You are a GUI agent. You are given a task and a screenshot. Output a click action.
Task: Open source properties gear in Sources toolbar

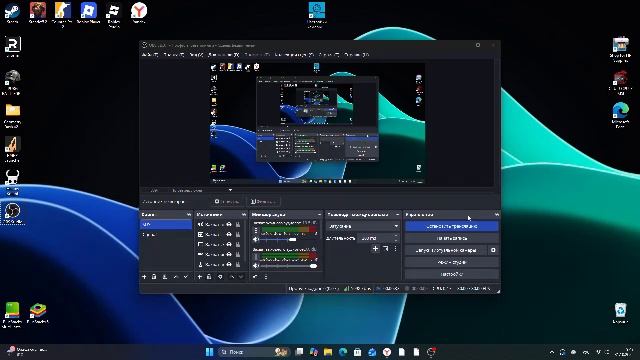click(x=220, y=277)
